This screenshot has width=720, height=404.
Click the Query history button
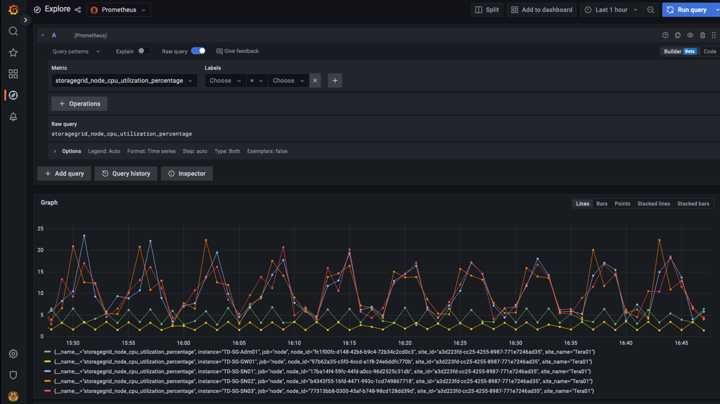coord(126,173)
